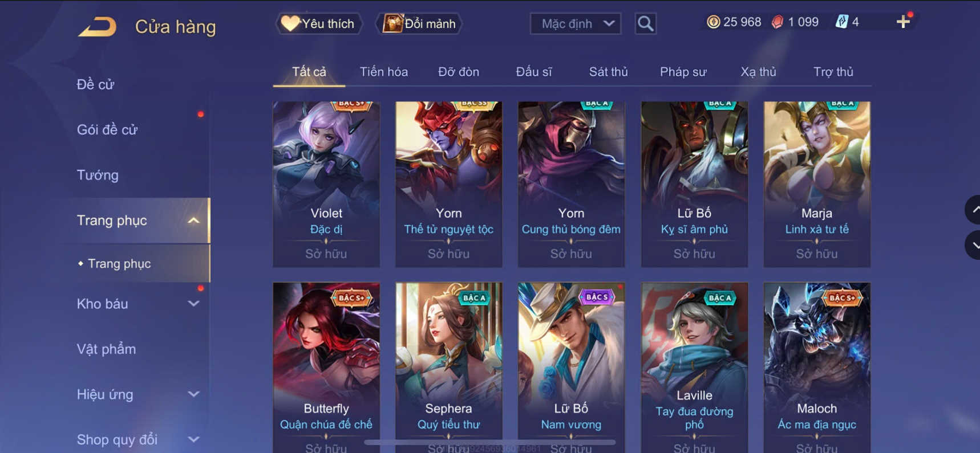Open the search magnifier icon
The width and height of the screenshot is (980, 453).
coord(645,23)
